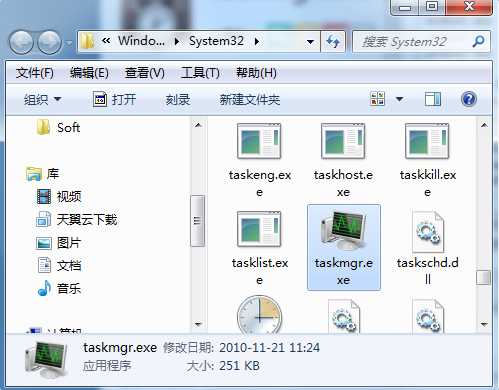Click file list scroll down arrow
The height and width of the screenshot is (390, 499).
[484, 324]
